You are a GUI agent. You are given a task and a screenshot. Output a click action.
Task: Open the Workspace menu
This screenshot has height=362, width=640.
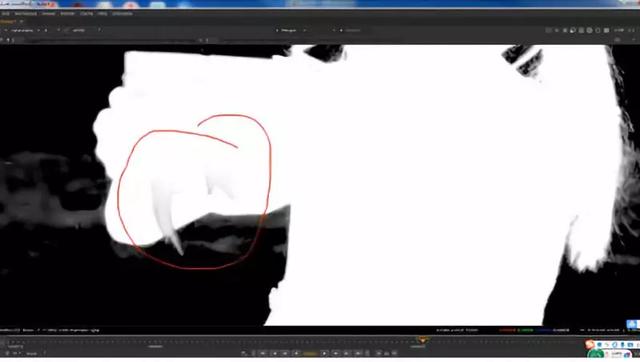(x=26, y=13)
